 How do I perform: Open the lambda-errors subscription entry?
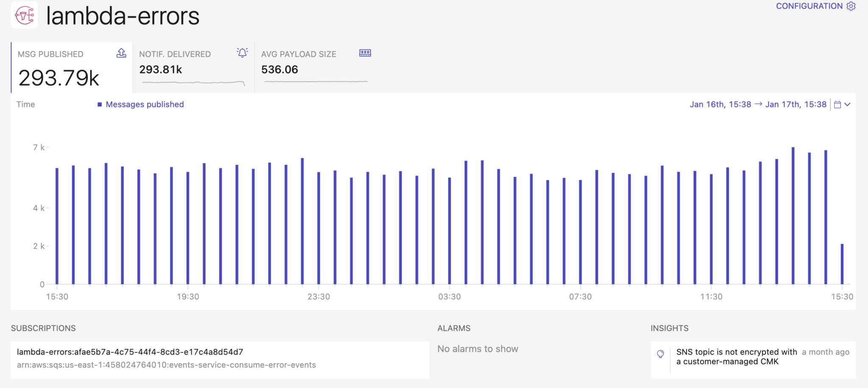[130, 352]
